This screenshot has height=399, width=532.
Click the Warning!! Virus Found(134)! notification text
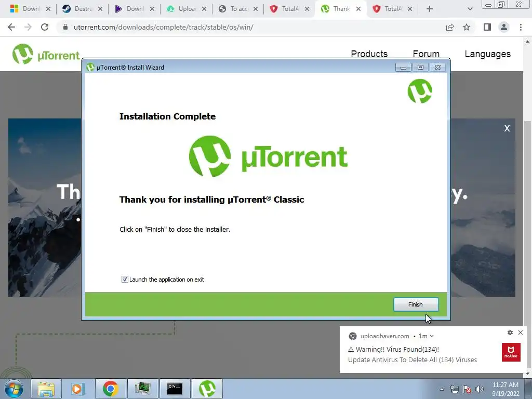click(394, 349)
